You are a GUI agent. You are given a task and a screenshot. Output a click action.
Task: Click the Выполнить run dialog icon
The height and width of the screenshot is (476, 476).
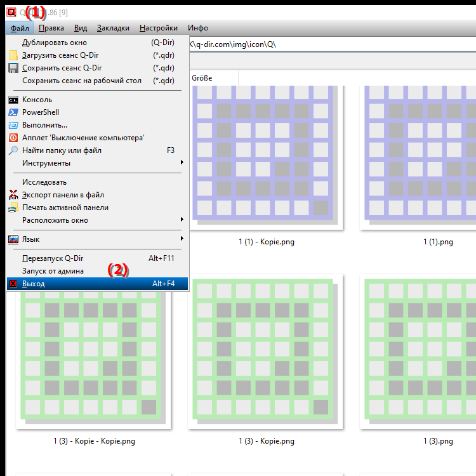(x=13, y=125)
